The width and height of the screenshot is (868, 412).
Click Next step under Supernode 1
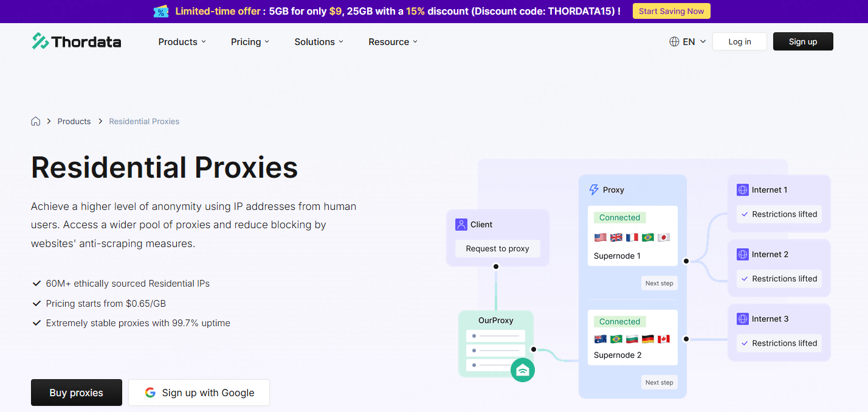[660, 283]
